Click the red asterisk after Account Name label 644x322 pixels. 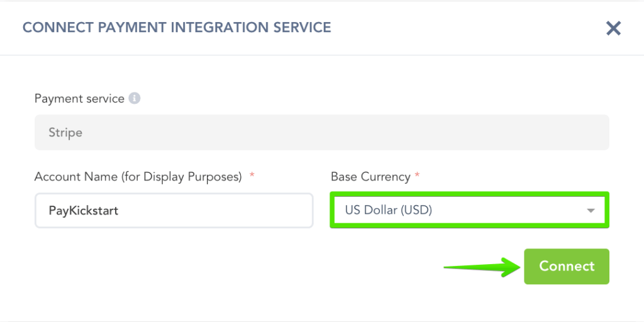(x=252, y=176)
